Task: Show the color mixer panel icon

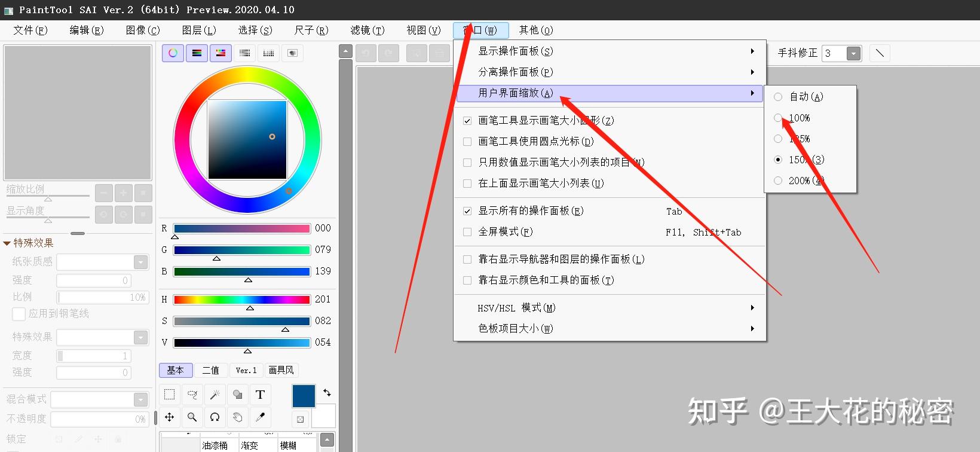Action: click(x=244, y=53)
